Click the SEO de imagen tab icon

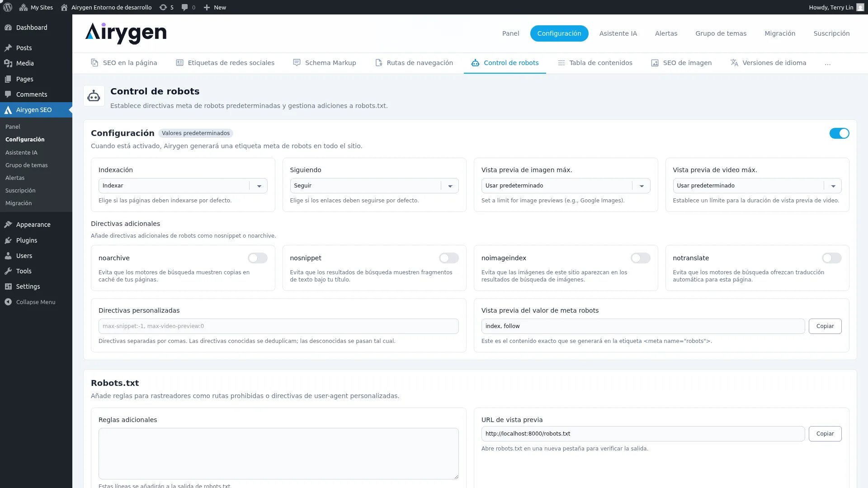coord(655,63)
